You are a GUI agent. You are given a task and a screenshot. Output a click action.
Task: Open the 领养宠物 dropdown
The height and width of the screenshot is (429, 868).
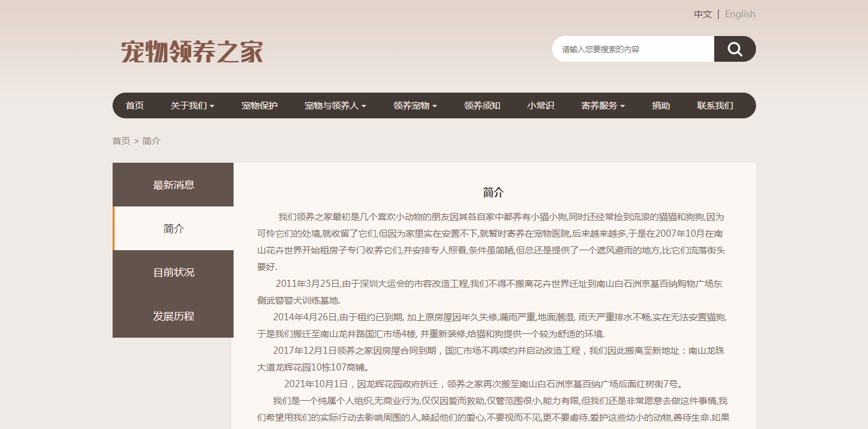coord(414,105)
